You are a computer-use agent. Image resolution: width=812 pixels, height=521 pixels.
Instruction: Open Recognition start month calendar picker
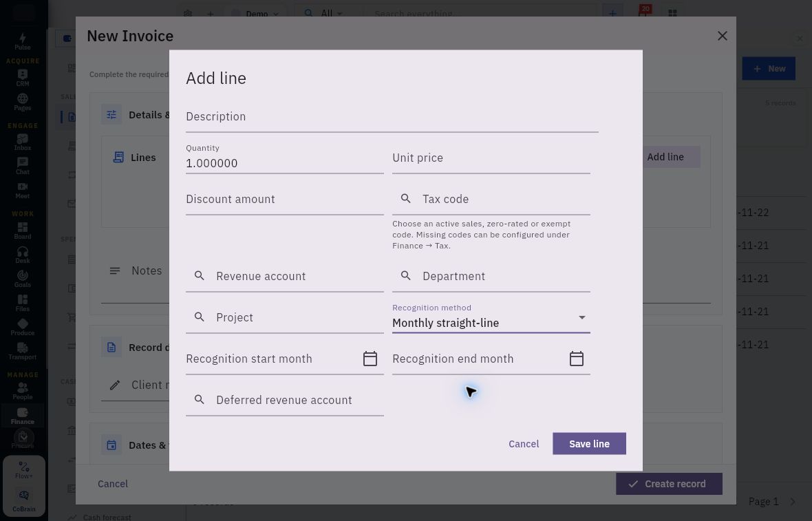[x=370, y=359]
